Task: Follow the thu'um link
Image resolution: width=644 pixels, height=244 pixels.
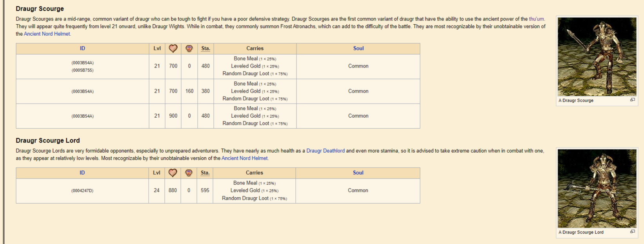Action: coord(537,19)
